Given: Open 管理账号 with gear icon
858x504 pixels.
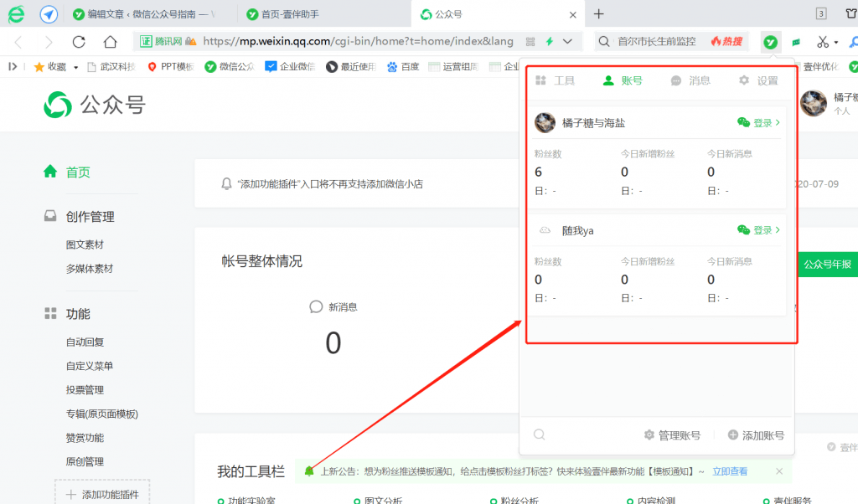Looking at the screenshot, I should click(672, 435).
